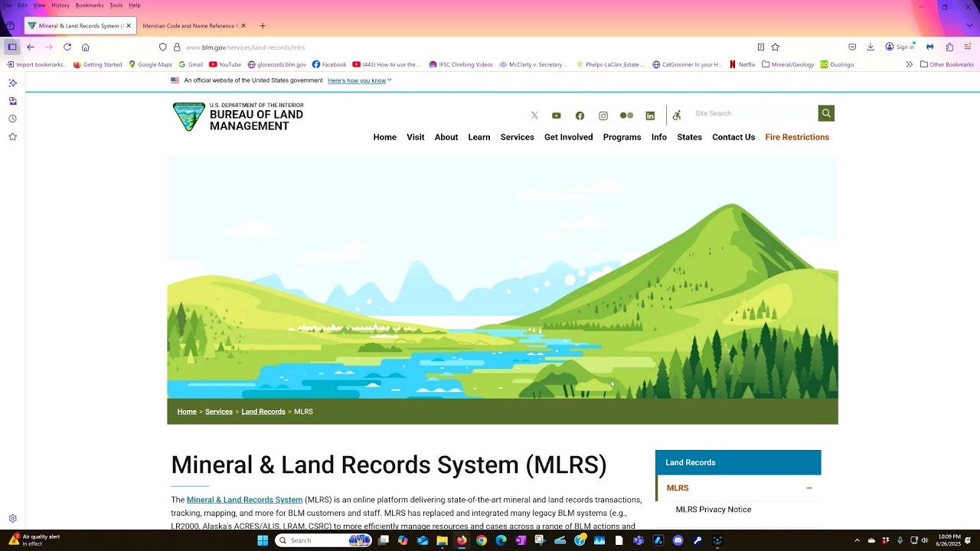980x551 pixels.
Task: Open BLM's X (Twitter) social link
Action: click(534, 116)
